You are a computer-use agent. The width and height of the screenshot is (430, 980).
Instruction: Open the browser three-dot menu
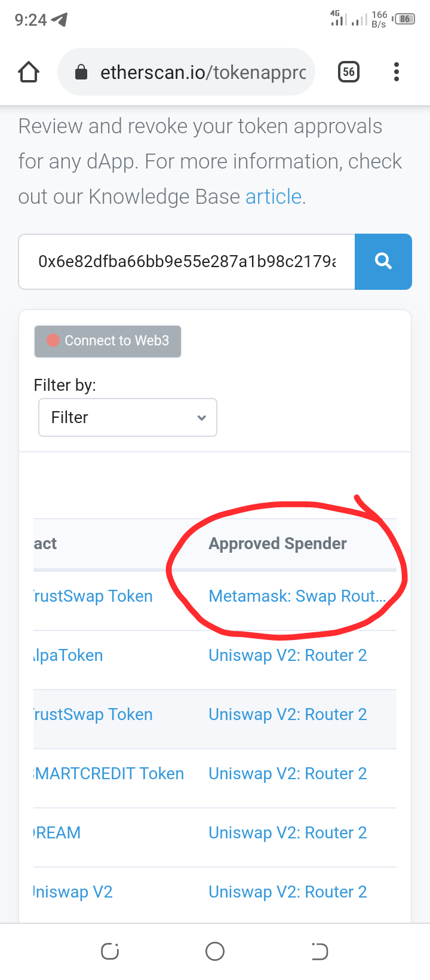pyautogui.click(x=397, y=72)
